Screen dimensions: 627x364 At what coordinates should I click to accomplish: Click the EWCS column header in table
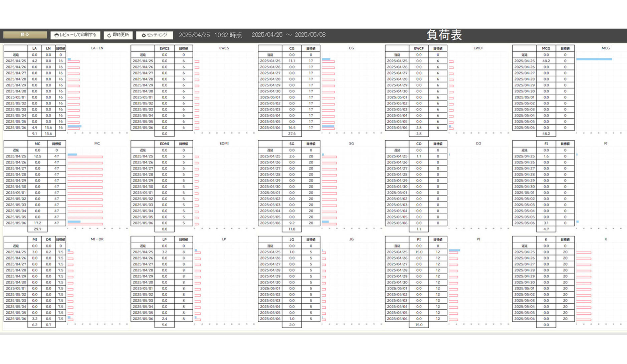(164, 48)
